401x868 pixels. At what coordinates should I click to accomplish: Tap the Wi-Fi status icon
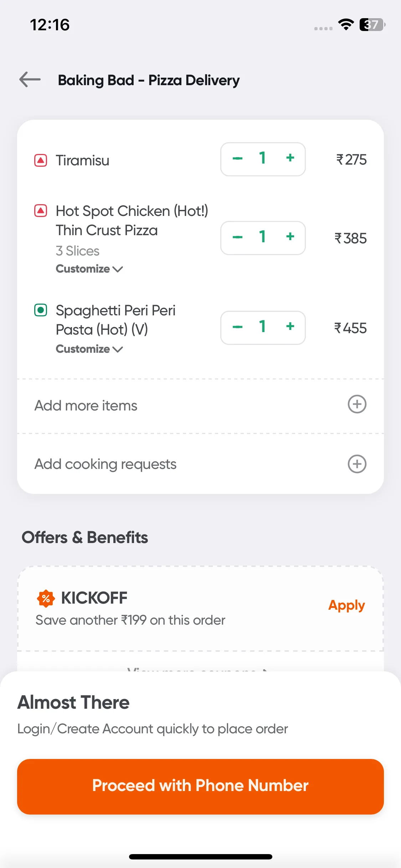[x=346, y=24]
